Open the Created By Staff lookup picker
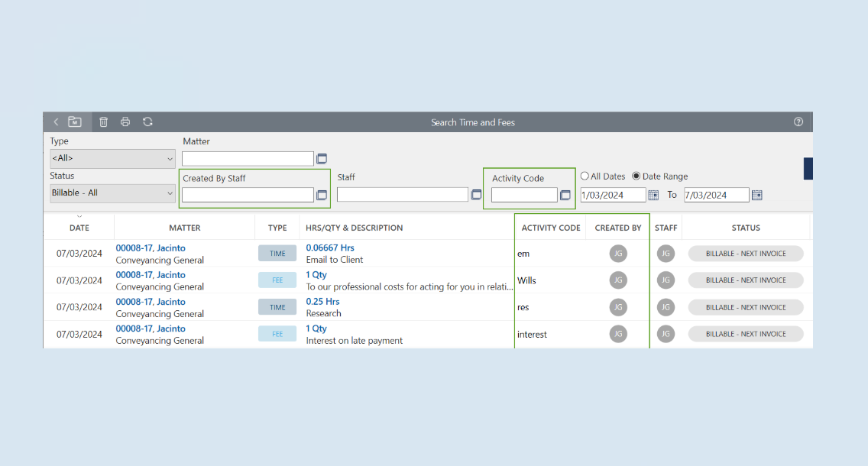The image size is (868, 466). (322, 196)
